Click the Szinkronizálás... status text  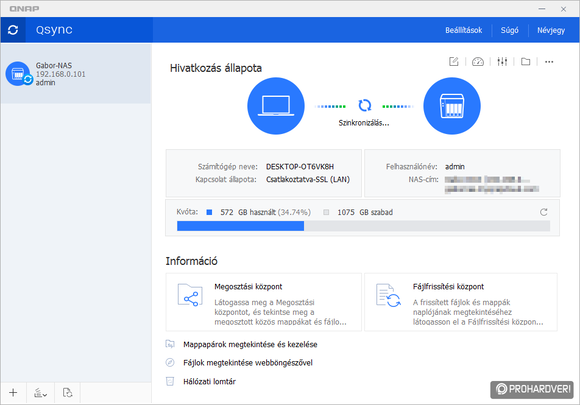(x=364, y=123)
